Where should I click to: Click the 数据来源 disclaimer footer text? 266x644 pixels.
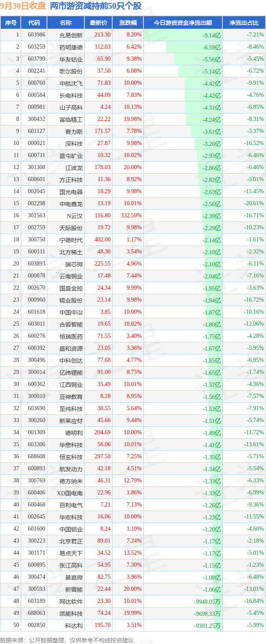67,639
